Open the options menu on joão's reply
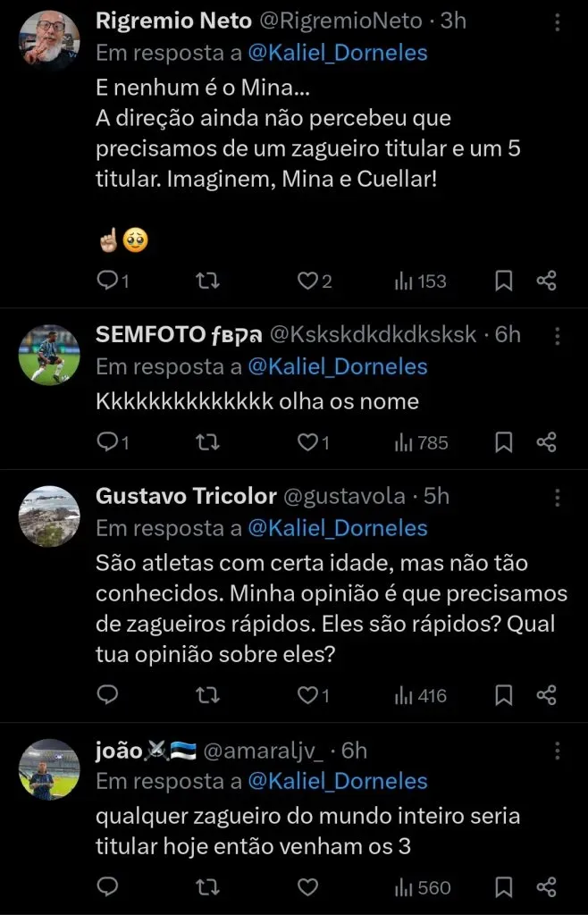This screenshot has height=915, width=588. click(x=558, y=749)
